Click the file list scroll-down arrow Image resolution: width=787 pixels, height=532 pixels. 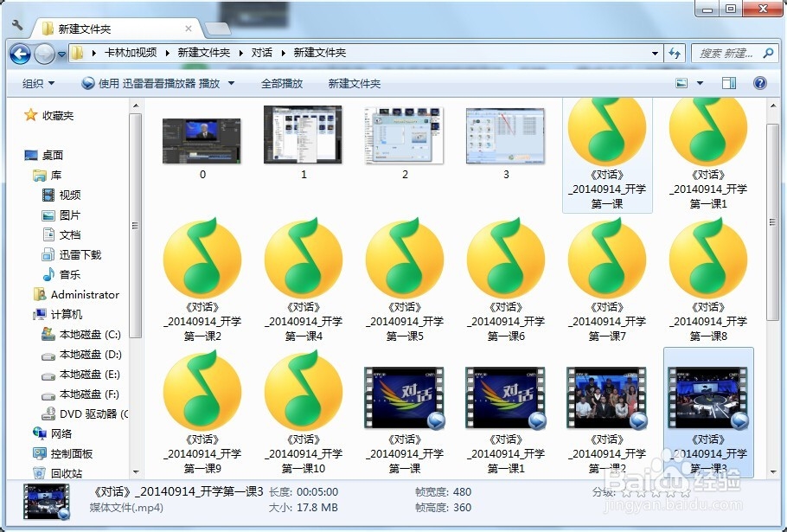773,472
